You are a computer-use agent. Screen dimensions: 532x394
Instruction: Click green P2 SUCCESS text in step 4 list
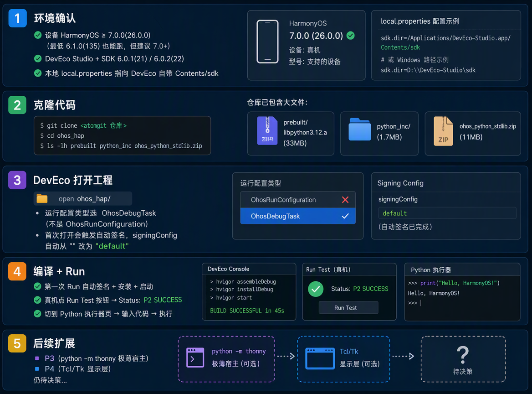coord(163,300)
